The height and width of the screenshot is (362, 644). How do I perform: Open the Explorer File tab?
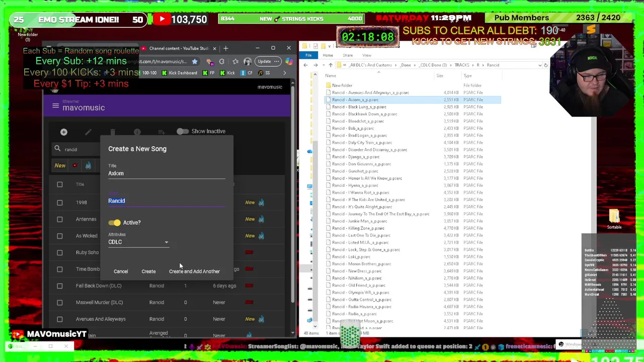308,55
